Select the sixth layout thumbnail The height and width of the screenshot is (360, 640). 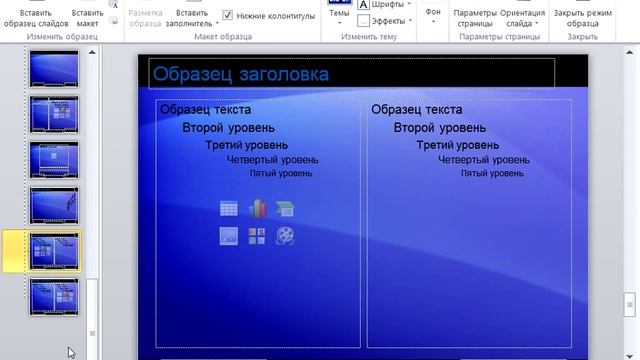click(54, 297)
